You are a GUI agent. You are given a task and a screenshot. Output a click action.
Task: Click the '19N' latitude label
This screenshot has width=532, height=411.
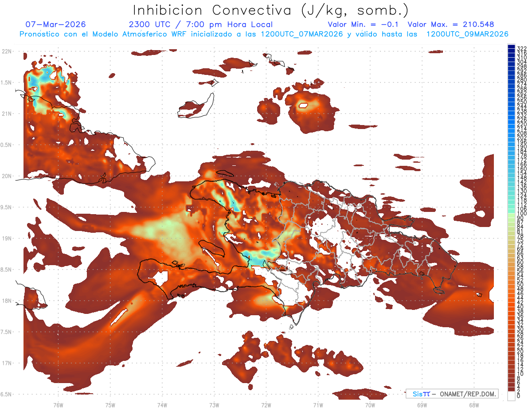[x=8, y=239]
